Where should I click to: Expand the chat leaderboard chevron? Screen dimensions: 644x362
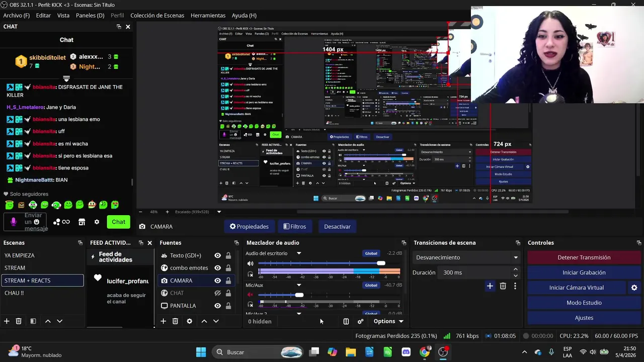[x=66, y=79]
